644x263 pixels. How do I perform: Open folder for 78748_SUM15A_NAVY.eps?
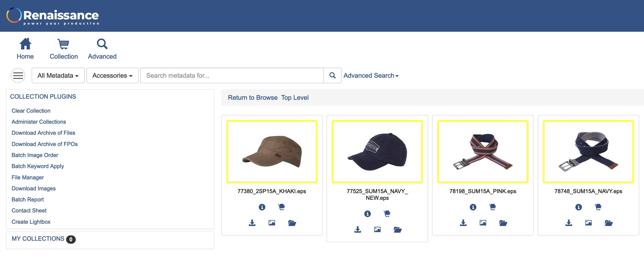pyautogui.click(x=608, y=223)
